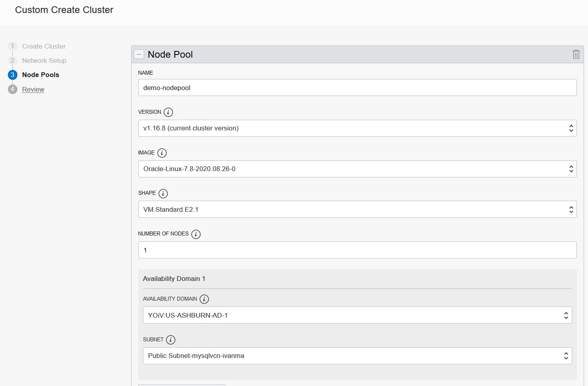Viewport: 588px width, 386px height.
Task: Click the Version info icon
Action: pyautogui.click(x=168, y=112)
